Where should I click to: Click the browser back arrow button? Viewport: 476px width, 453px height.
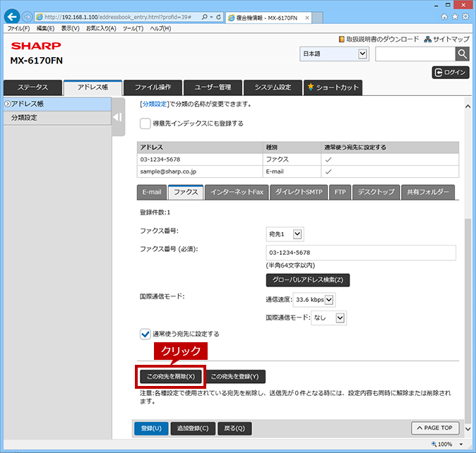(12, 17)
